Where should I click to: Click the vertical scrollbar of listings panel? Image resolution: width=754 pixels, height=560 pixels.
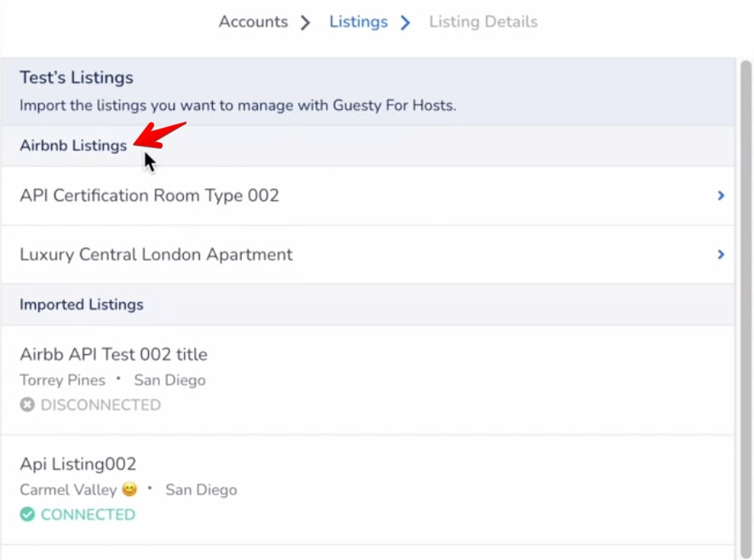(x=745, y=308)
